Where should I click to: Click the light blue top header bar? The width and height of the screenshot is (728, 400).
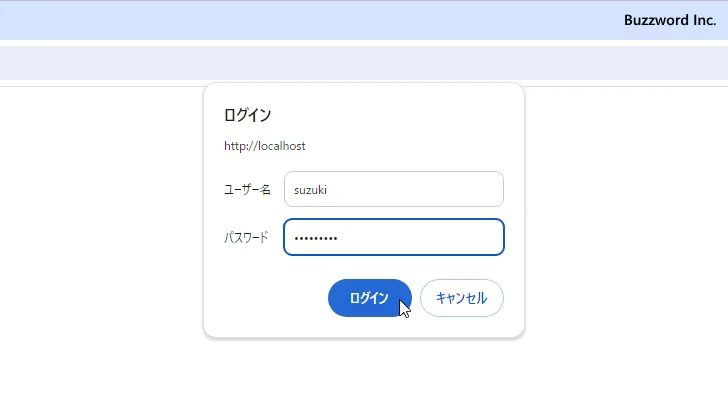300,20
